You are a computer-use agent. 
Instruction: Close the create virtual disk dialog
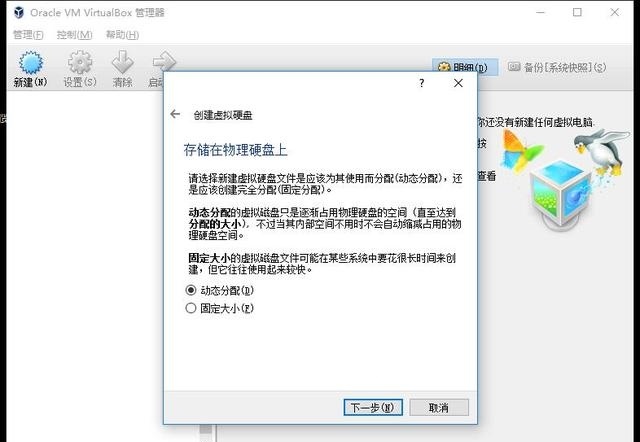point(458,83)
